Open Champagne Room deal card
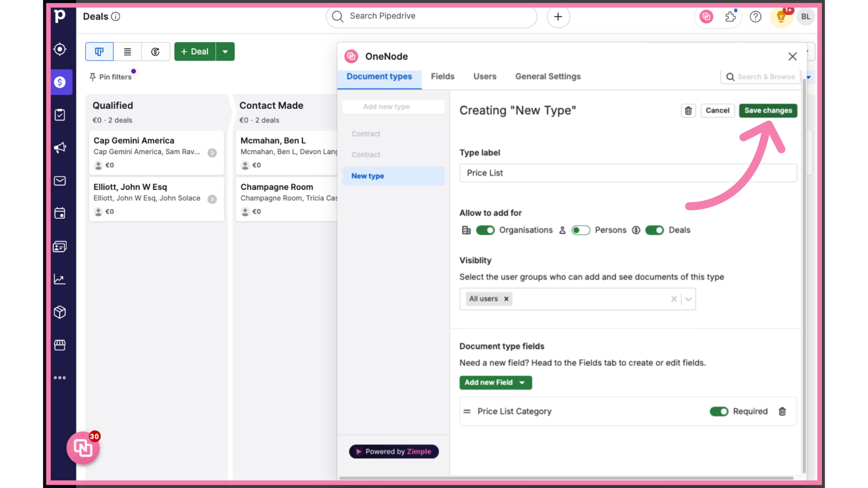868x488 pixels. [x=287, y=199]
